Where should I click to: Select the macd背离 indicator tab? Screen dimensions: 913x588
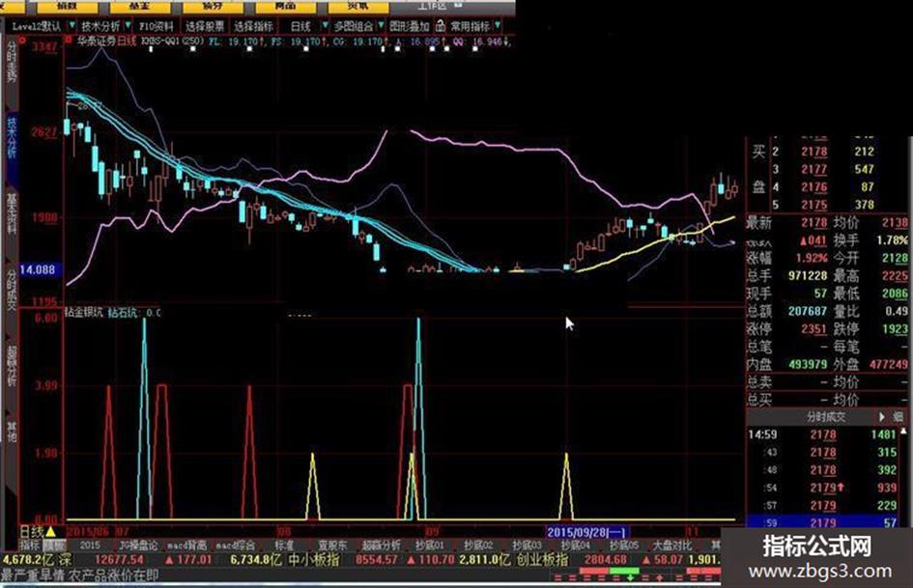pyautogui.click(x=186, y=546)
